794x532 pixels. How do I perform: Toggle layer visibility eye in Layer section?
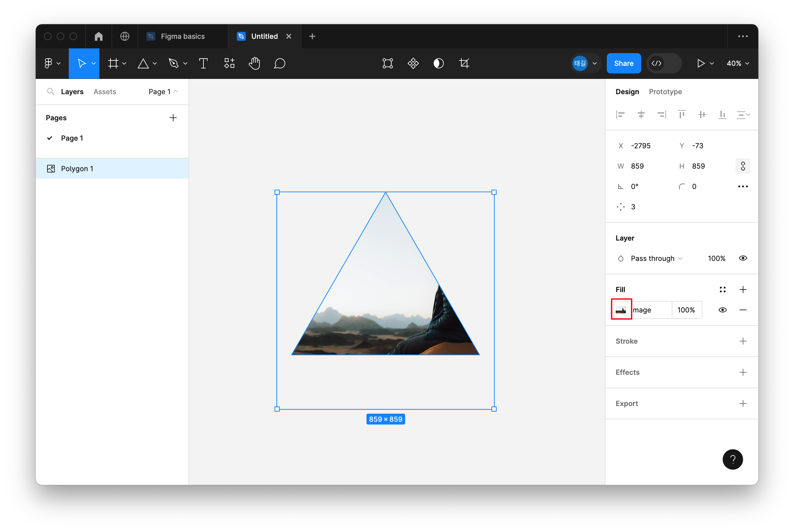coord(743,258)
